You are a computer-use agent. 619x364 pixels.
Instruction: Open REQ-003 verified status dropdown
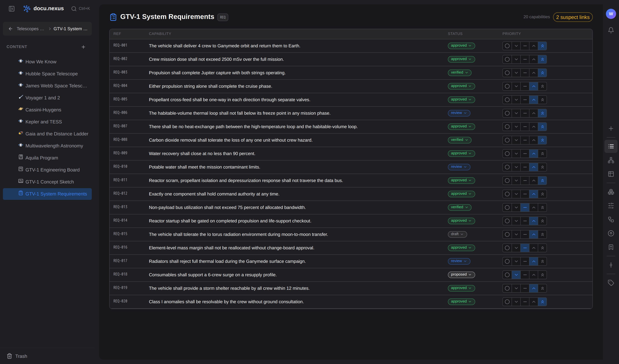pos(459,73)
